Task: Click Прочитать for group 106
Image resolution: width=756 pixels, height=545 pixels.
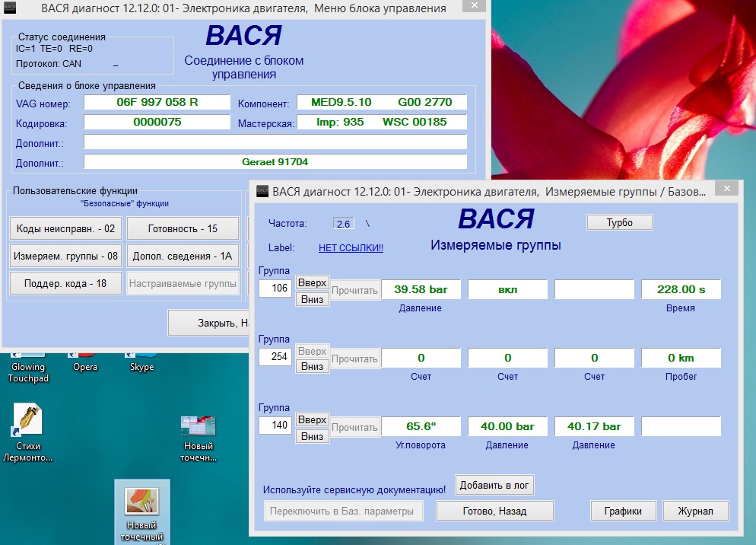Action: [x=355, y=290]
